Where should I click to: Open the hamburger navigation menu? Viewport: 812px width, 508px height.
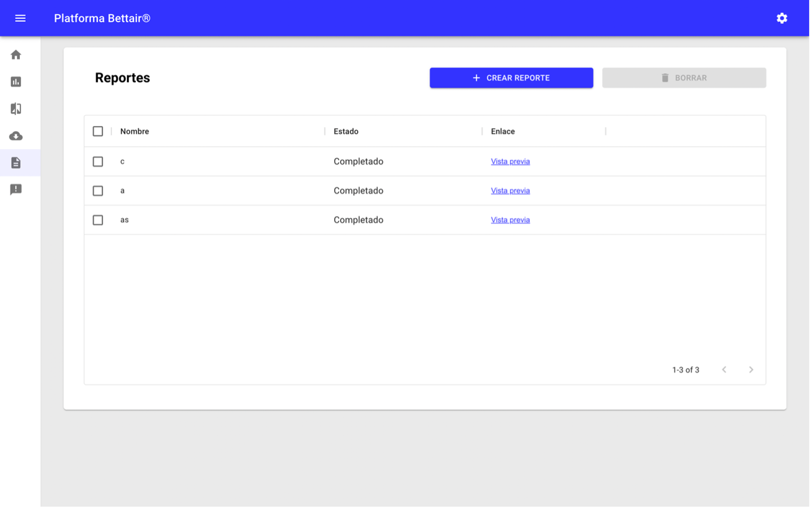[x=20, y=18]
